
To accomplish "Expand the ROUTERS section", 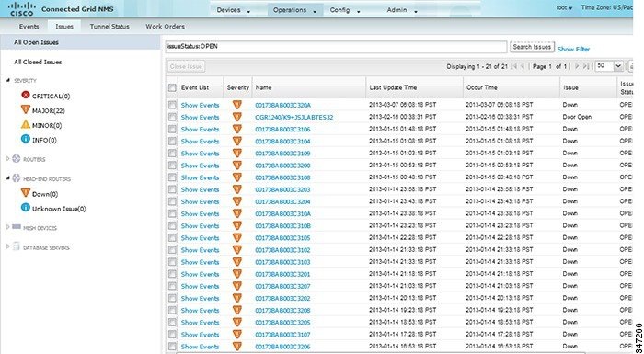I will click(x=8, y=158).
